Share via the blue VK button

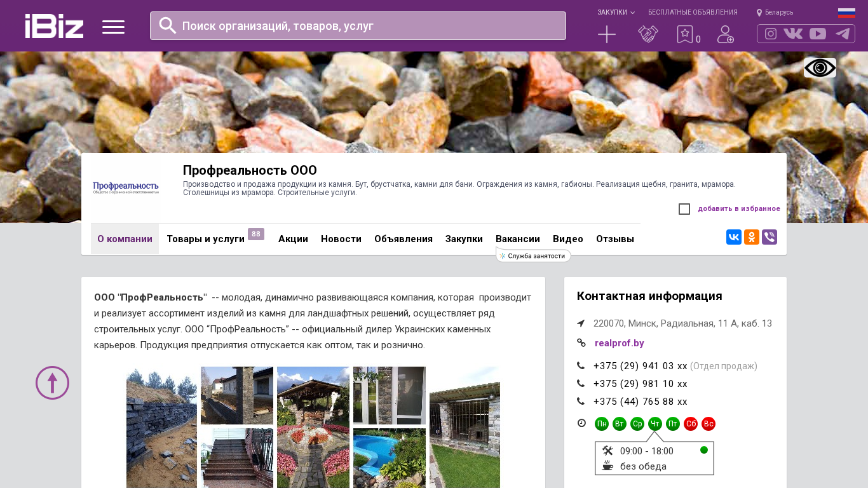coord(734,237)
